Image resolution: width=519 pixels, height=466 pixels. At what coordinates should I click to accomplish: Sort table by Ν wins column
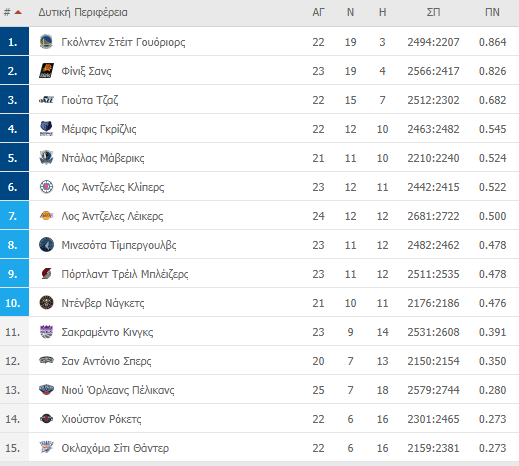tap(350, 13)
